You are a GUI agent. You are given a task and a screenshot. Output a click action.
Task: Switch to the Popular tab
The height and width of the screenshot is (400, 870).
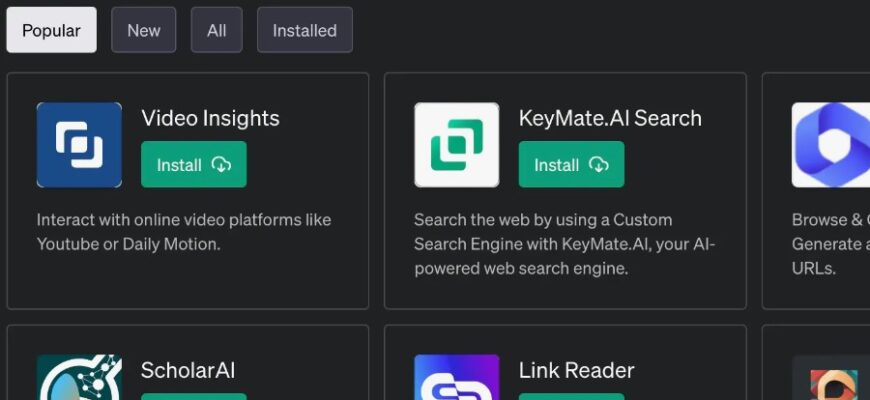pyautogui.click(x=52, y=30)
